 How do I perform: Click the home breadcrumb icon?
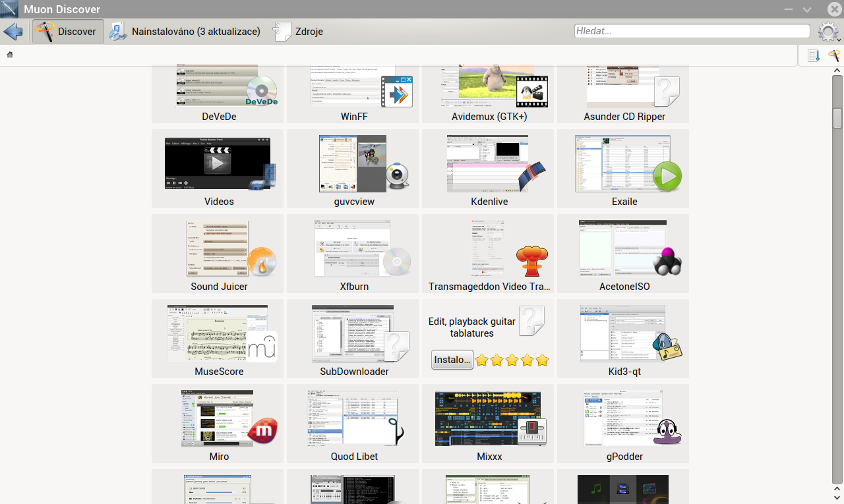(10, 55)
